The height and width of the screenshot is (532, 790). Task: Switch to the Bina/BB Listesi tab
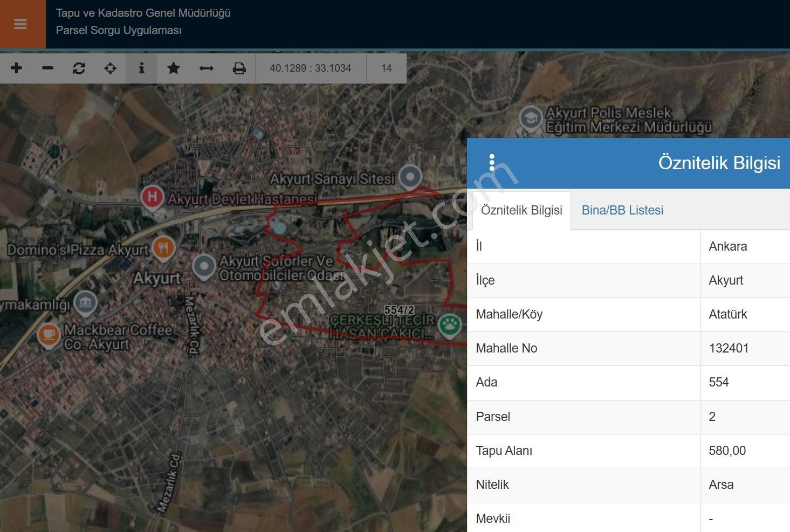pyautogui.click(x=622, y=210)
